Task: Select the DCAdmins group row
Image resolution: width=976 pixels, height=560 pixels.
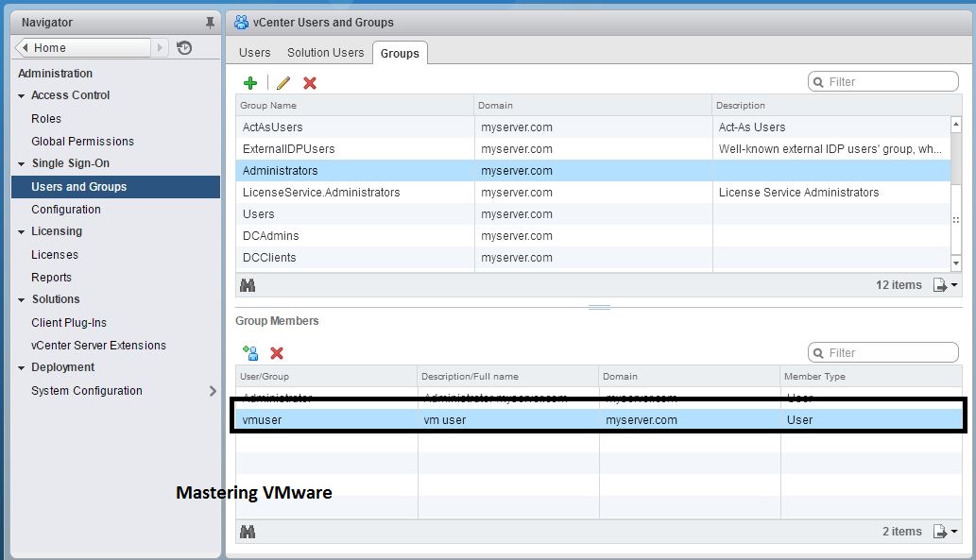Action: [x=593, y=236]
